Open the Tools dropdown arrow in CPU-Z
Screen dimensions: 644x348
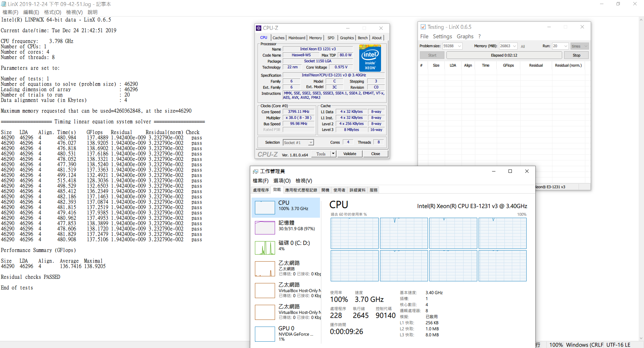[x=333, y=154]
